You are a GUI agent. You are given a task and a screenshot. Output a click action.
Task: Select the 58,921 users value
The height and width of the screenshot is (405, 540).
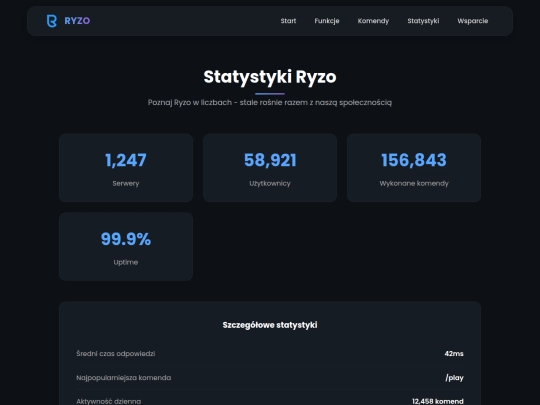pyautogui.click(x=270, y=160)
